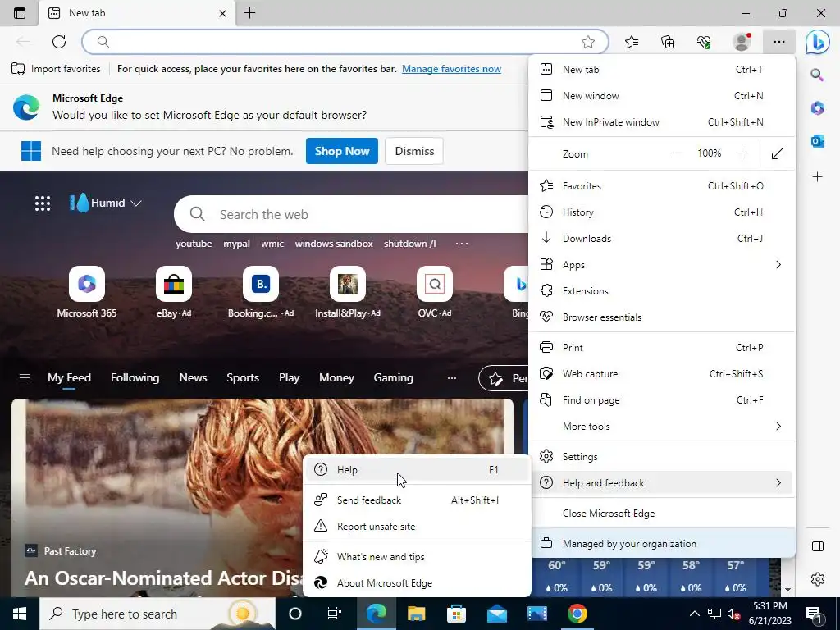Open Extensions from menu
The width and height of the screenshot is (840, 630).
661,291
